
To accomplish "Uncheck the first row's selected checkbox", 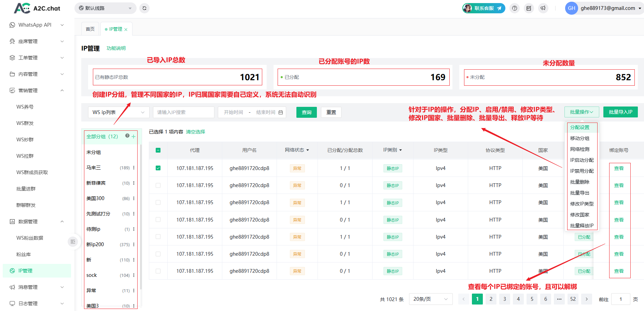I will click(158, 168).
